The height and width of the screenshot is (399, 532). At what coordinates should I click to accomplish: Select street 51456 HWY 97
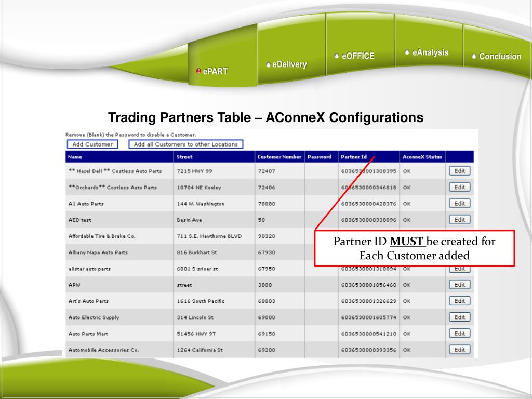(196, 334)
